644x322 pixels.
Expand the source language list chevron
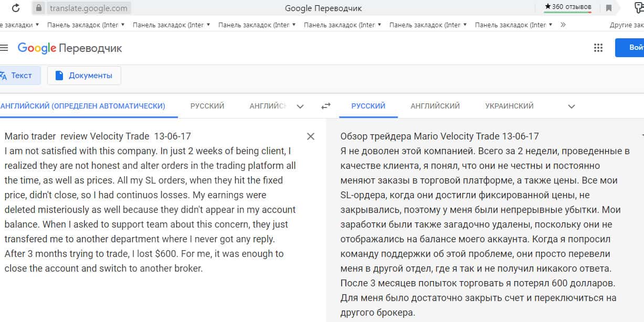click(x=300, y=106)
